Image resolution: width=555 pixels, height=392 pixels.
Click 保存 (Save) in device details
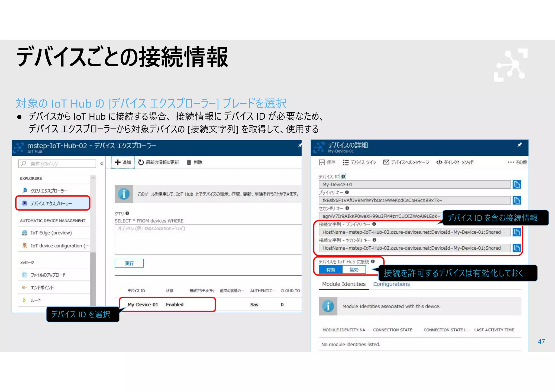click(x=327, y=162)
